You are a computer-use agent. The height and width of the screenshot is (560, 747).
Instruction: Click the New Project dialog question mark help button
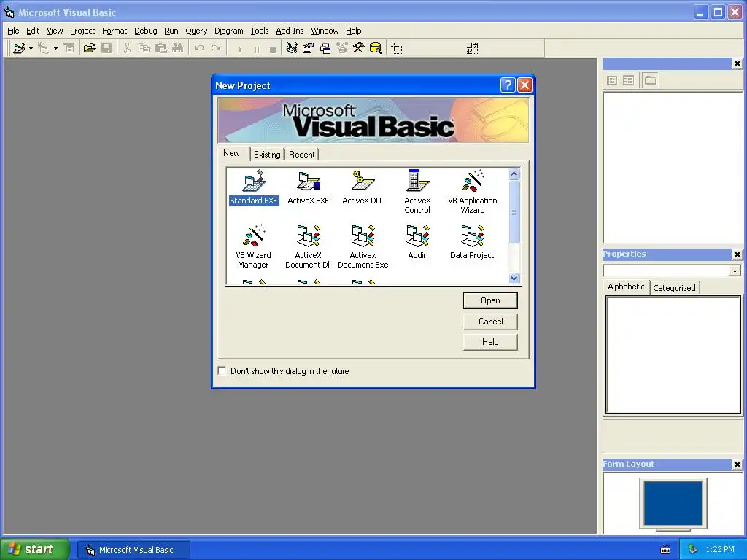click(508, 85)
